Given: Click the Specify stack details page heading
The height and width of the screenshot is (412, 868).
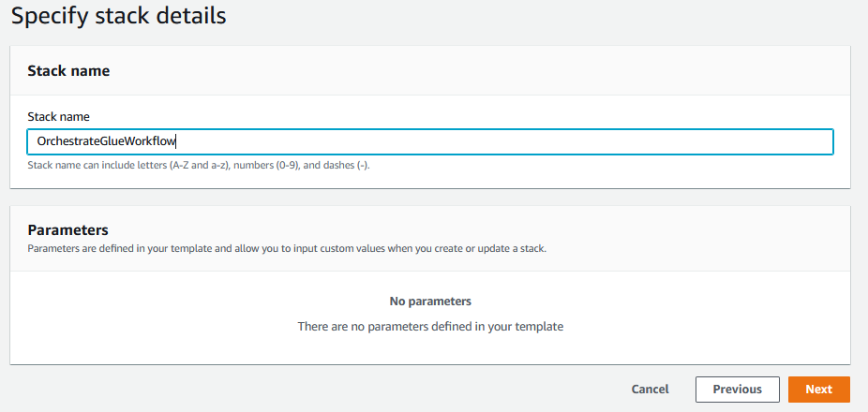Looking at the screenshot, I should tap(118, 16).
